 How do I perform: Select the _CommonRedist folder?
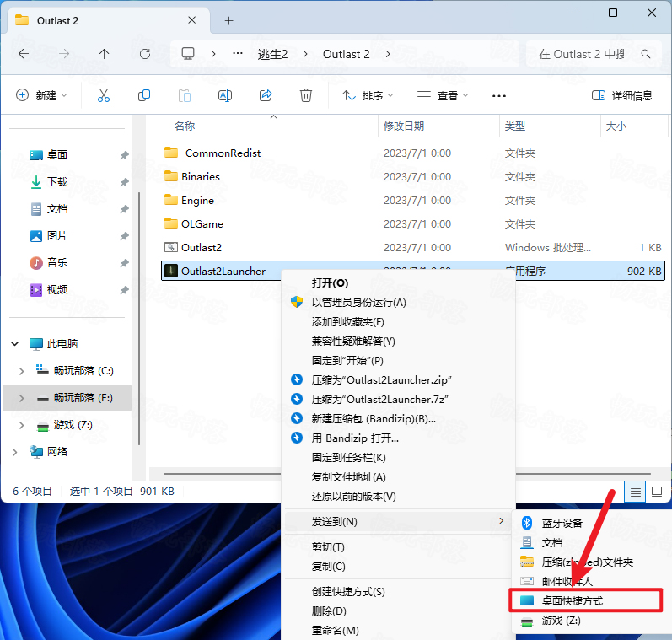click(222, 153)
